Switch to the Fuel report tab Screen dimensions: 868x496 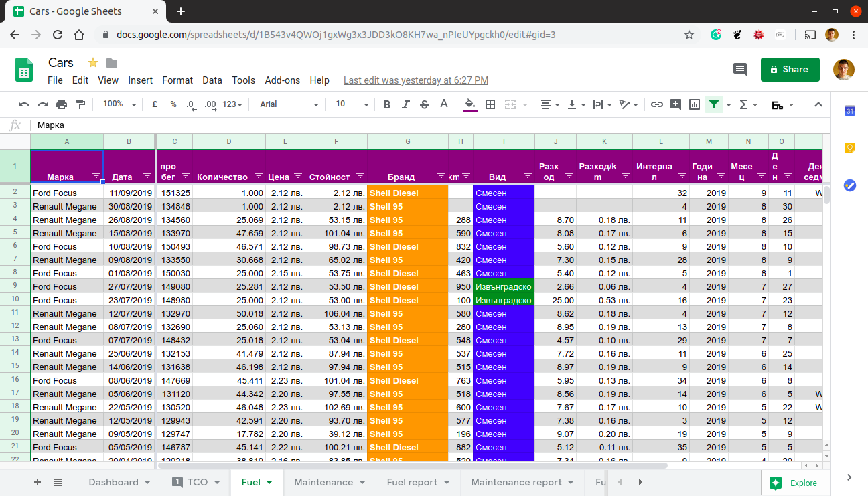click(418, 482)
